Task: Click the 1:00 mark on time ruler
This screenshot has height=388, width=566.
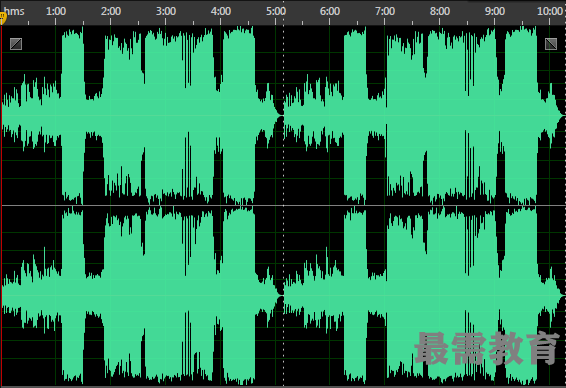Action: (x=56, y=11)
